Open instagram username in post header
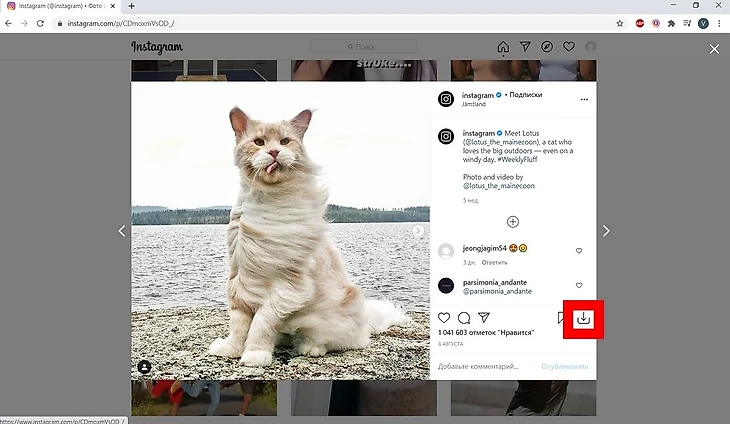 click(x=478, y=95)
